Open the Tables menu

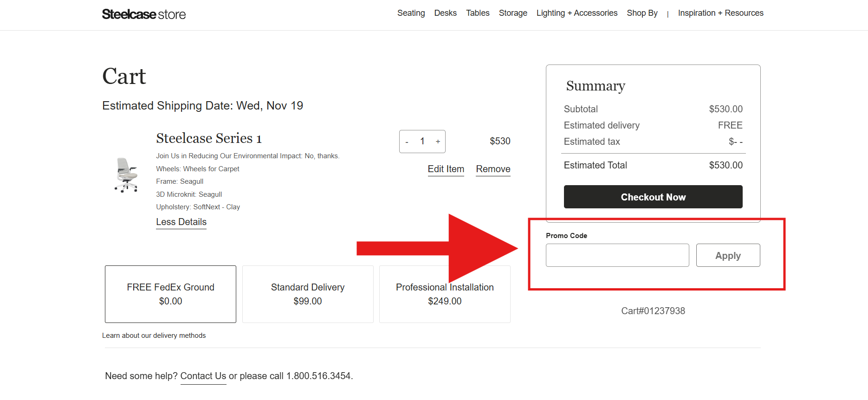coord(477,13)
